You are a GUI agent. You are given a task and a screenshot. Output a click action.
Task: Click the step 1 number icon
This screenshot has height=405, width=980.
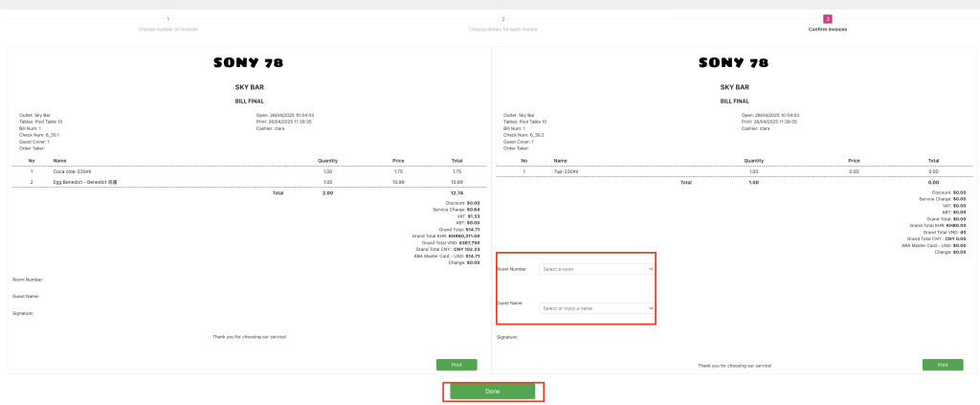tap(168, 19)
